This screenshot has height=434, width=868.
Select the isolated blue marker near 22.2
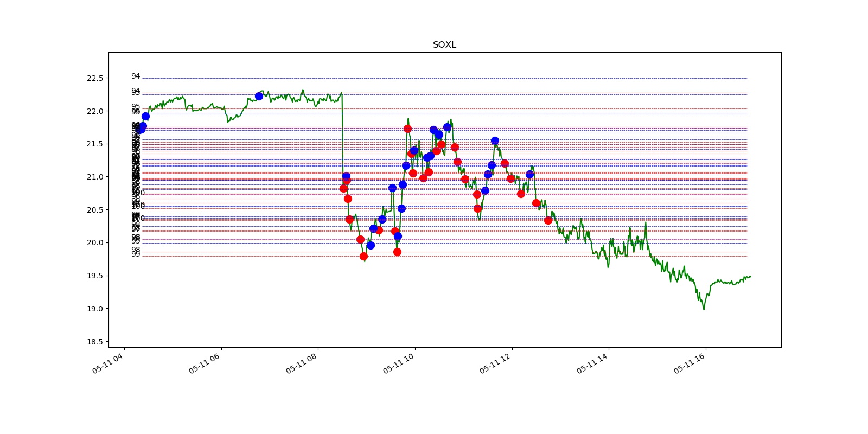pyautogui.click(x=259, y=96)
